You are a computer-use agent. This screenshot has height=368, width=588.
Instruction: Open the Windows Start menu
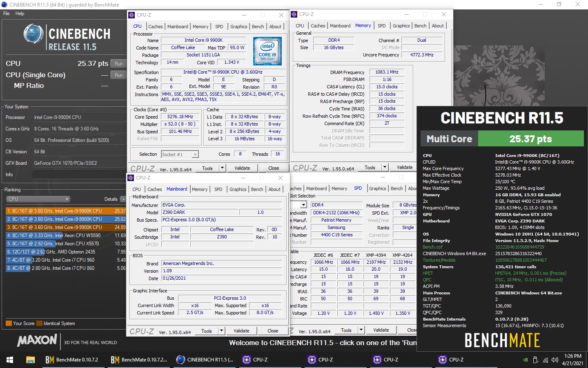10,360
